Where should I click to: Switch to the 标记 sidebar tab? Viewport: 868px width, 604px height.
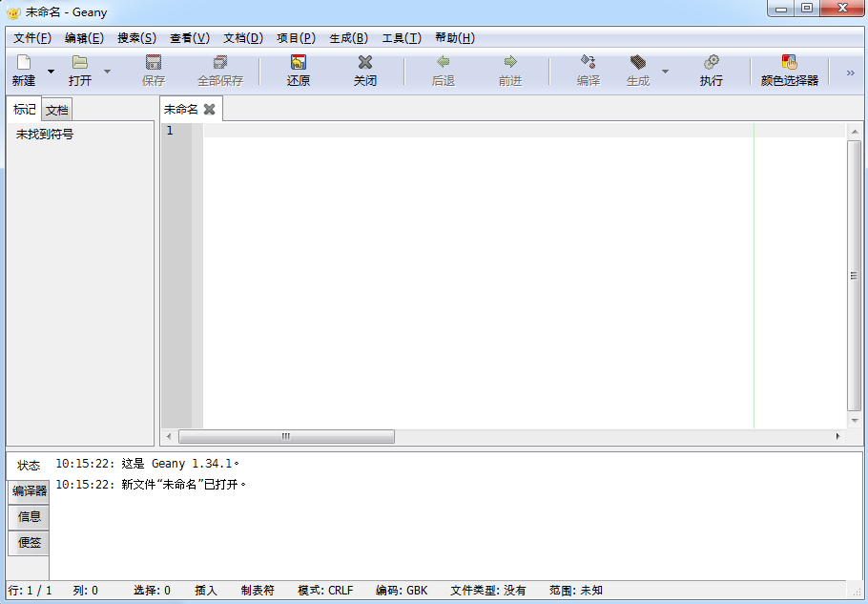[x=25, y=109]
